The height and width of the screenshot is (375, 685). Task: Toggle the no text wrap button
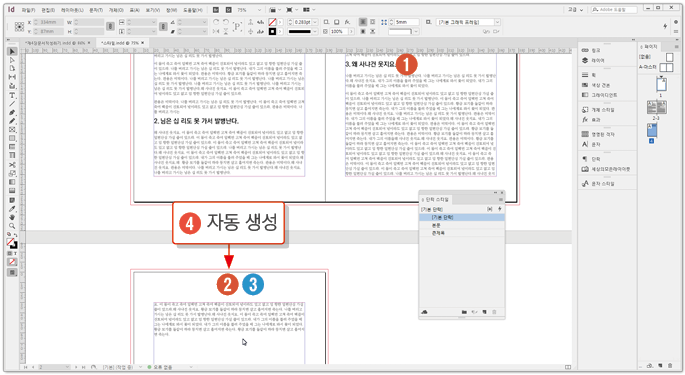click(x=363, y=22)
